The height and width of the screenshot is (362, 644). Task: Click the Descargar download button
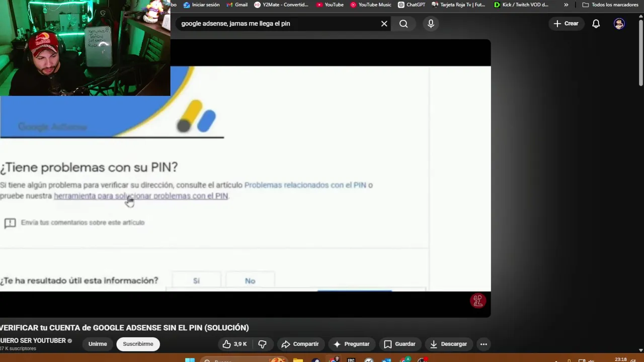[448, 344]
